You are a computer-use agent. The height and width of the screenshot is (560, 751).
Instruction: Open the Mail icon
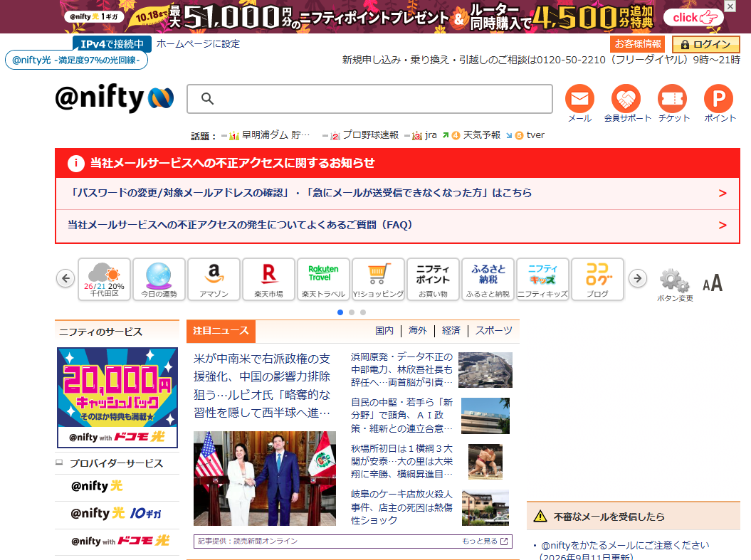[x=579, y=103]
